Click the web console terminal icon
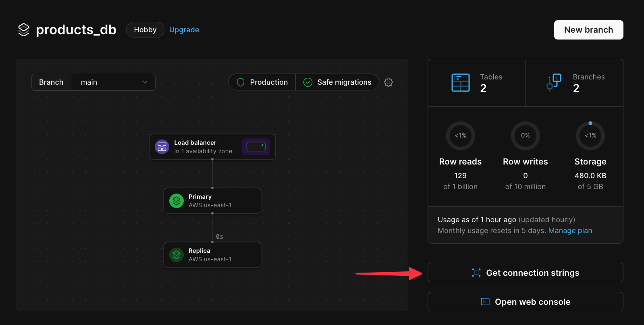644x325 pixels. [x=485, y=302]
